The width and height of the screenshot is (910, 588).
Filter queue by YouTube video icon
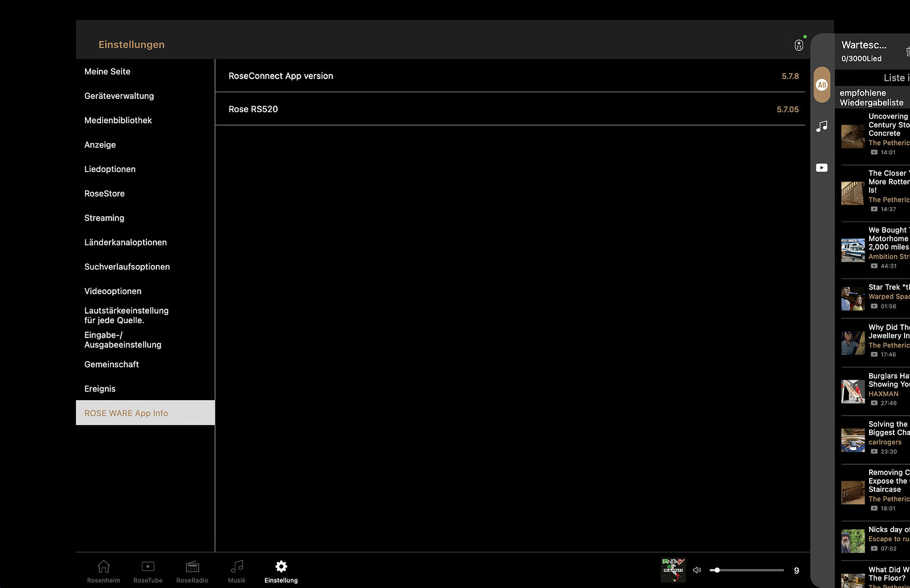[822, 167]
